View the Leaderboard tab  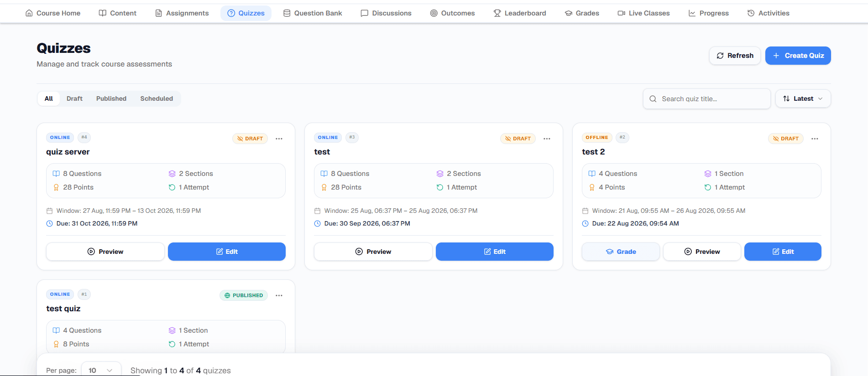(520, 13)
